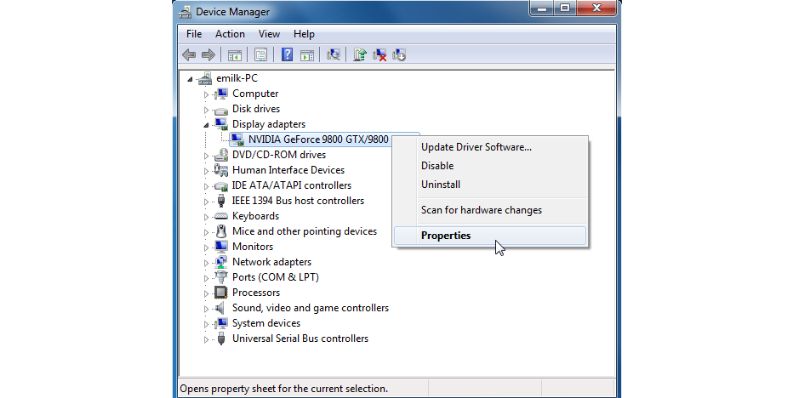
Task: Click the Computer category icon
Action: coord(221,94)
